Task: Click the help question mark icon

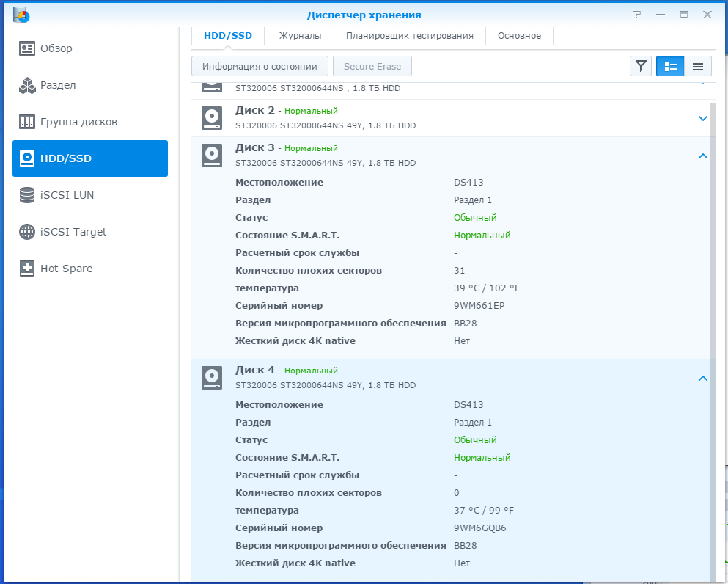Action: [638, 15]
